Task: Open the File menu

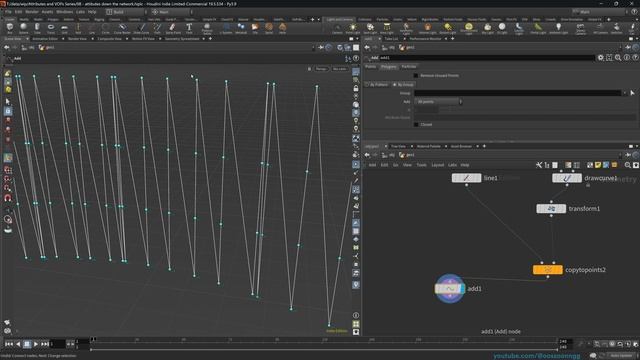Action: [8, 12]
